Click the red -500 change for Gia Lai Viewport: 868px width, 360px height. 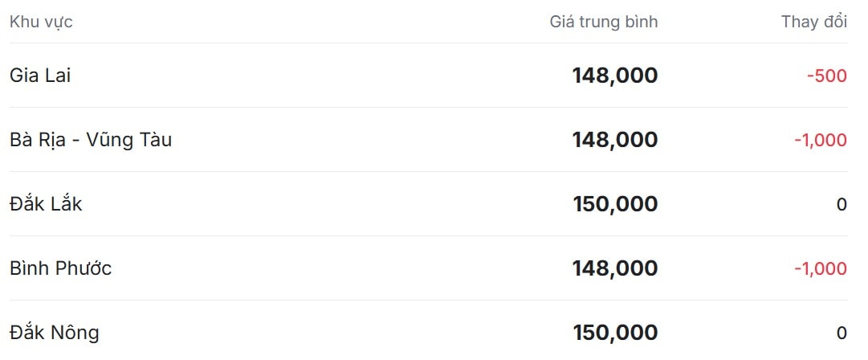coord(826,76)
